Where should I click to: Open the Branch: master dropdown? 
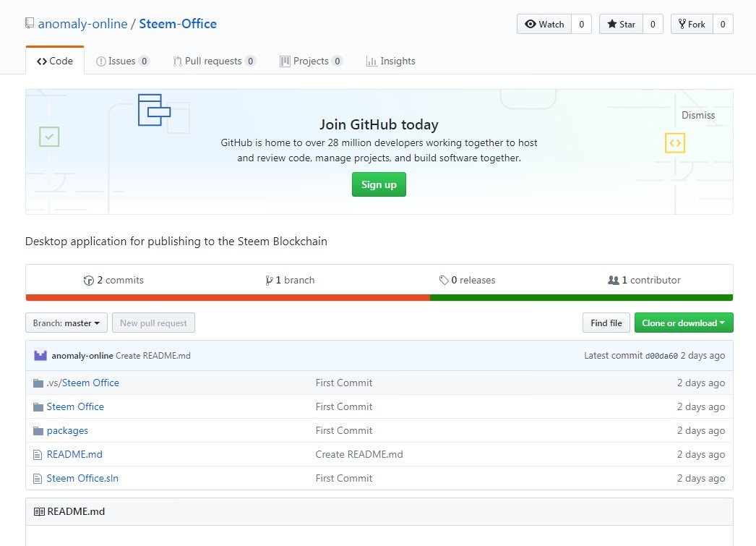point(66,323)
